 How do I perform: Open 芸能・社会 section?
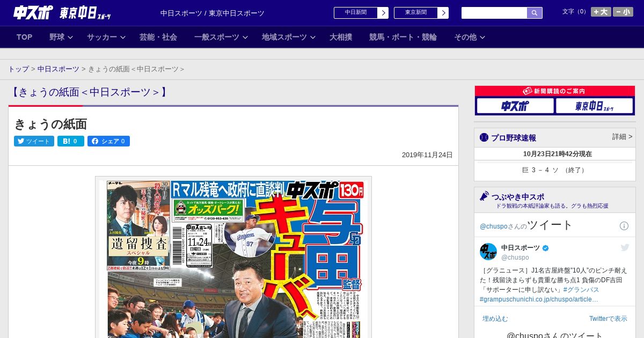point(158,37)
